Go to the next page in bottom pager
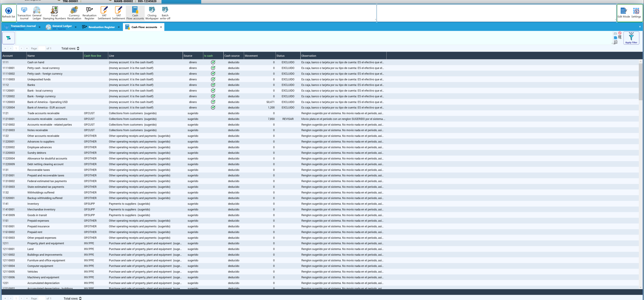This screenshot has height=300, width=644. [21, 298]
